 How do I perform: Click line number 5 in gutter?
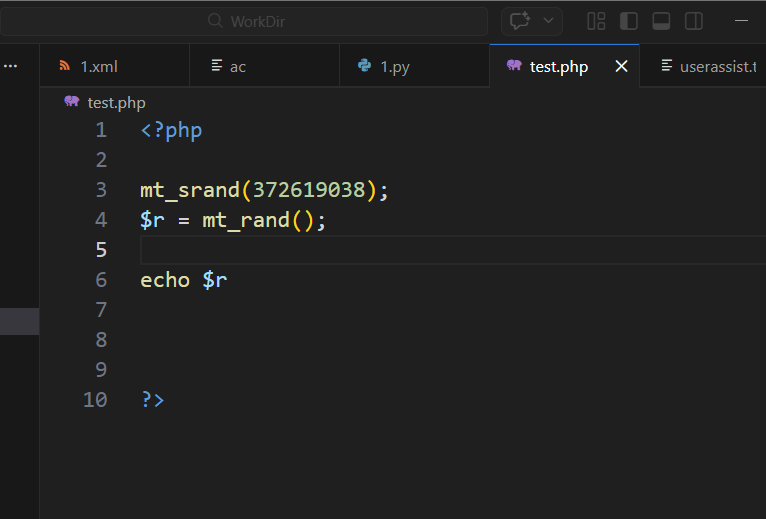click(101, 250)
